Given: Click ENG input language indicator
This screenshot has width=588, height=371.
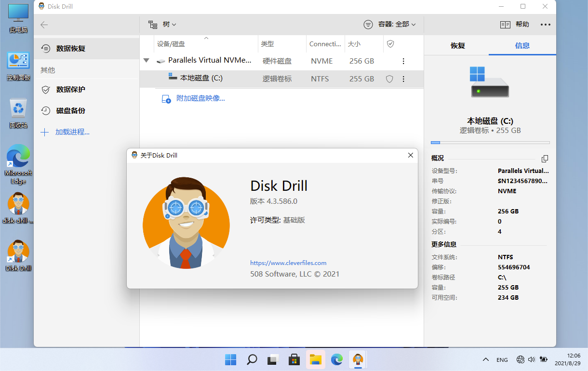Looking at the screenshot, I should [502, 359].
